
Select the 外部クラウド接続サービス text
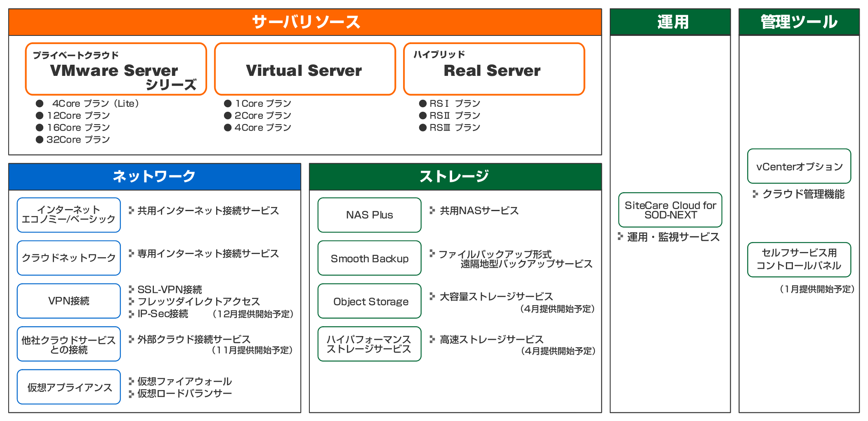click(194, 339)
